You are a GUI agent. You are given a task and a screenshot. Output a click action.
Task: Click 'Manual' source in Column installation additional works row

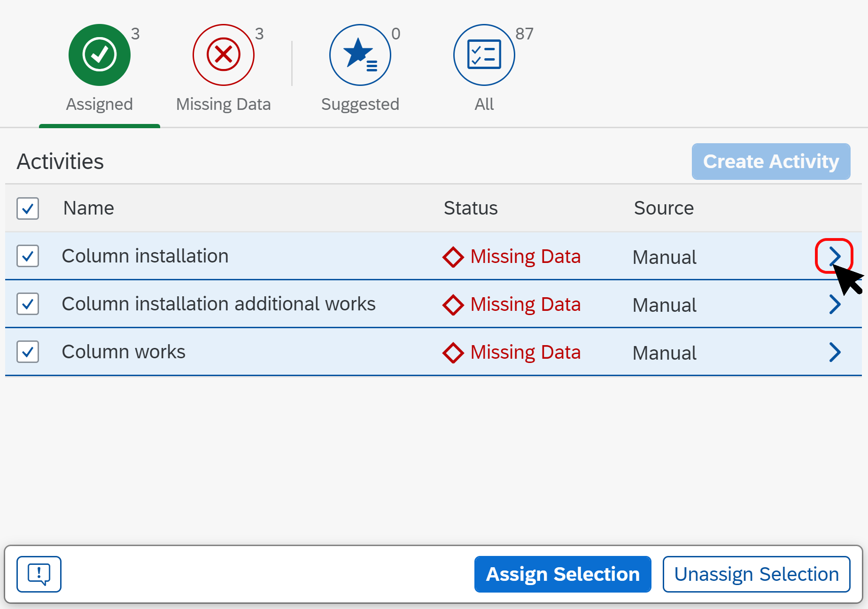pos(664,305)
